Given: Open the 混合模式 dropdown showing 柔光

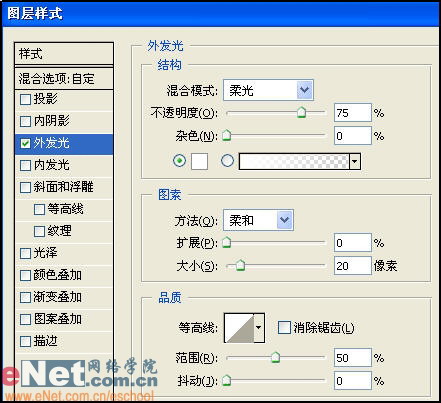Looking at the screenshot, I should [268, 90].
